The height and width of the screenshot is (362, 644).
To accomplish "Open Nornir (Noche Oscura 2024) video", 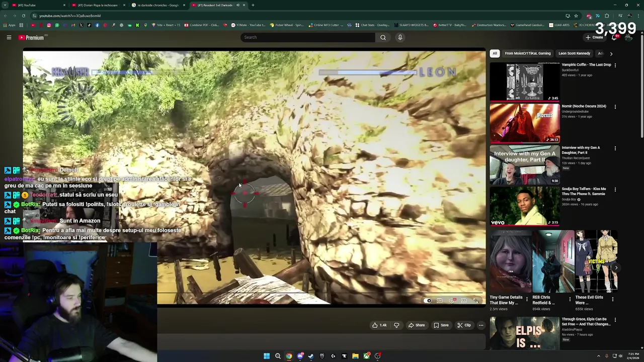I will coord(524,123).
